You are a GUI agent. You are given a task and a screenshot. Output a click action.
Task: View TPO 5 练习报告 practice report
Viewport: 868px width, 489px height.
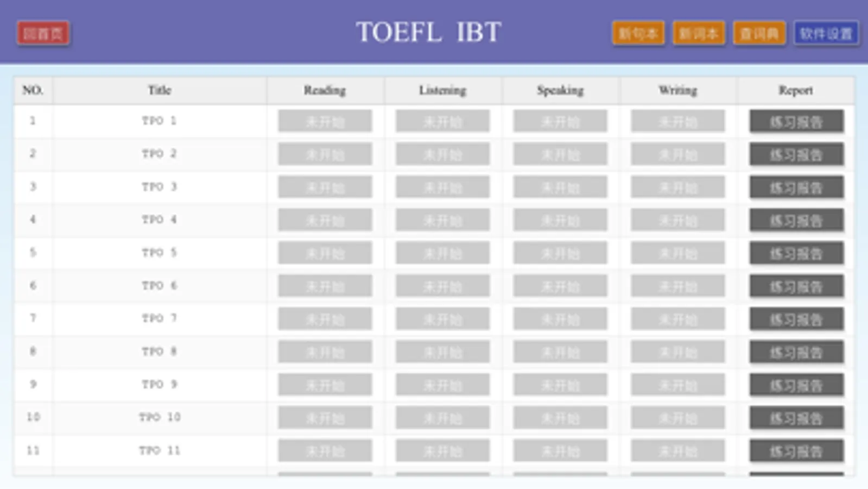[x=796, y=253]
